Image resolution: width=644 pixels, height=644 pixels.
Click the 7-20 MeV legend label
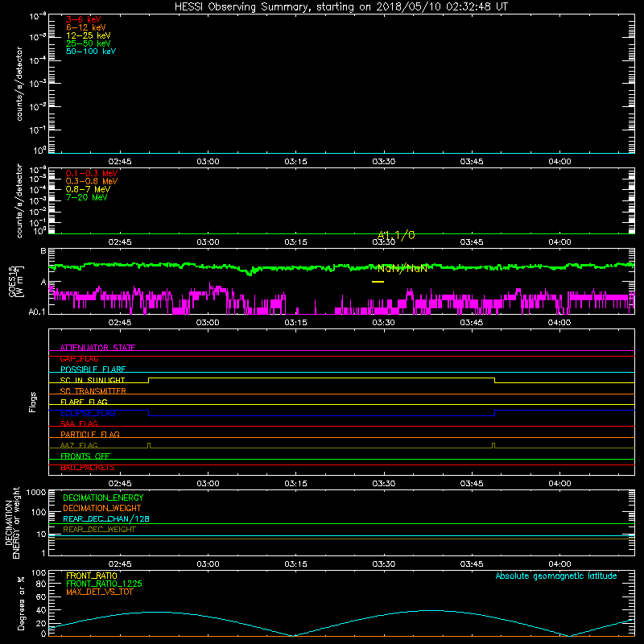click(86, 197)
